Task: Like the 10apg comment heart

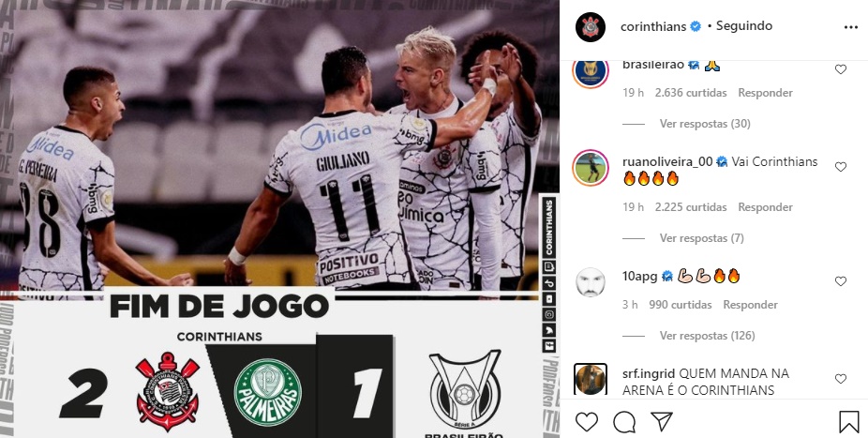Action: click(840, 281)
